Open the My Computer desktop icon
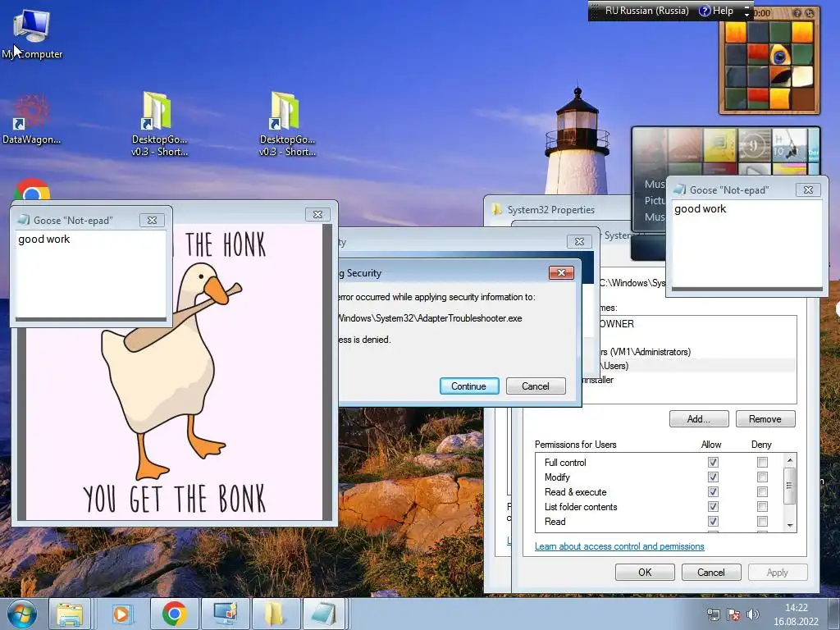Viewport: 840px width, 630px height. [x=32, y=34]
